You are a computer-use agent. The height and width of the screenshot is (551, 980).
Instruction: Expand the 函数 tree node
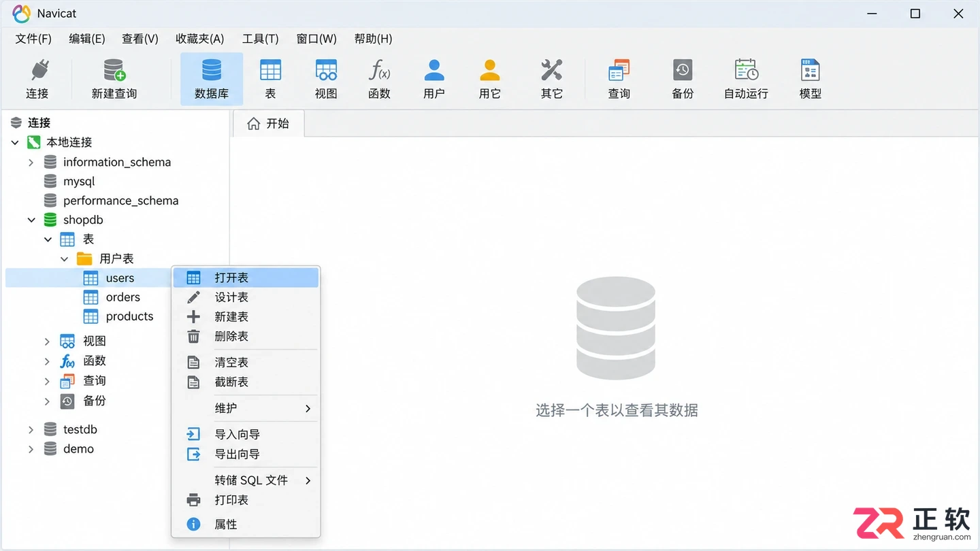click(47, 361)
